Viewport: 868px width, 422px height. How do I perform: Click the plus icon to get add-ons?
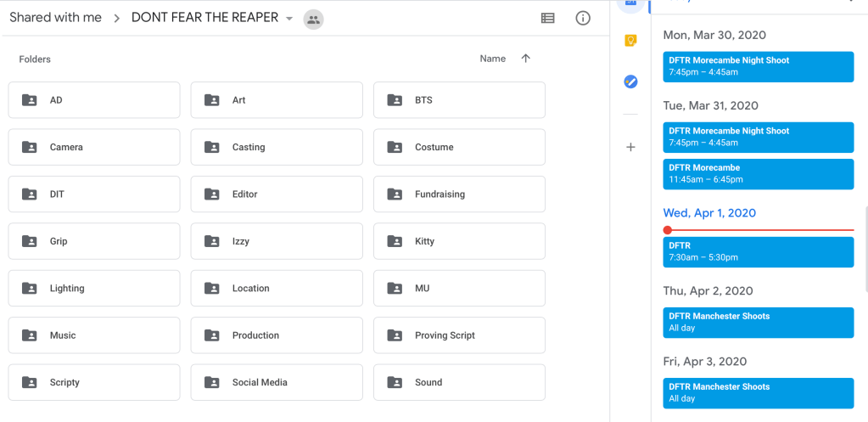(630, 147)
